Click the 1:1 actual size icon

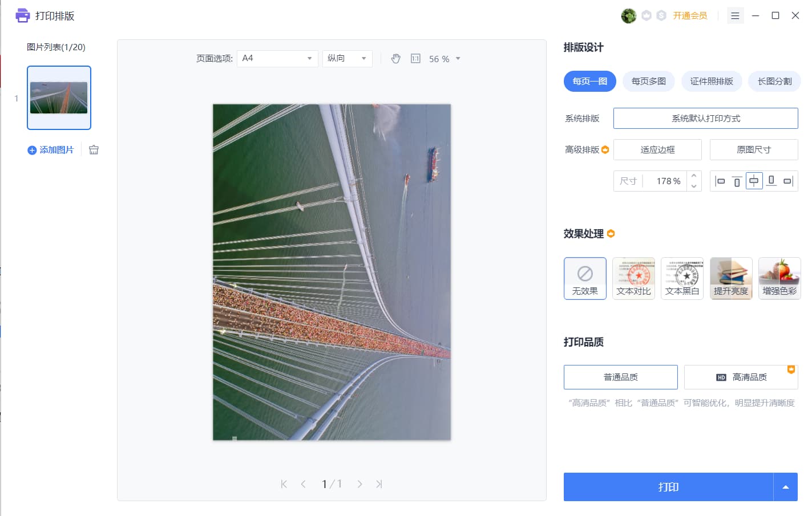tap(415, 59)
